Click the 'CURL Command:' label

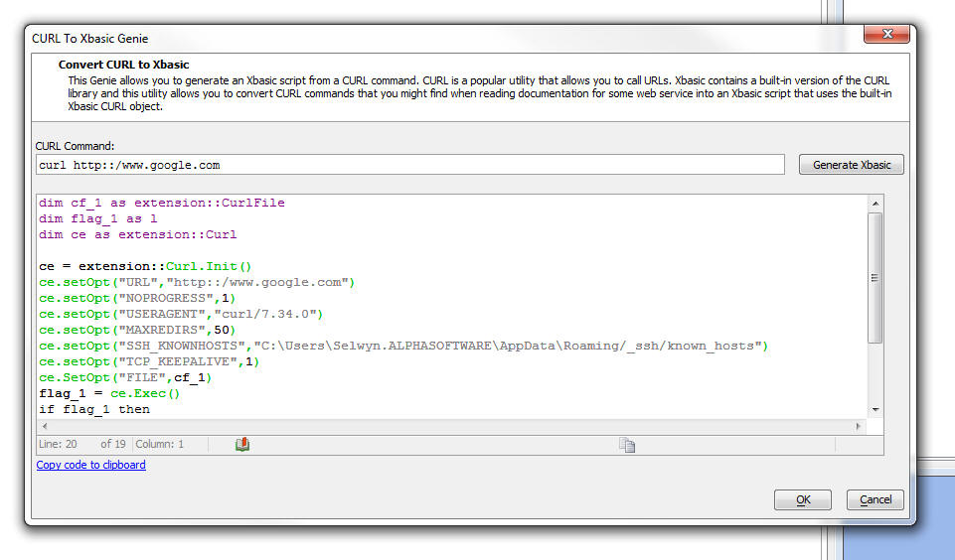[x=75, y=146]
